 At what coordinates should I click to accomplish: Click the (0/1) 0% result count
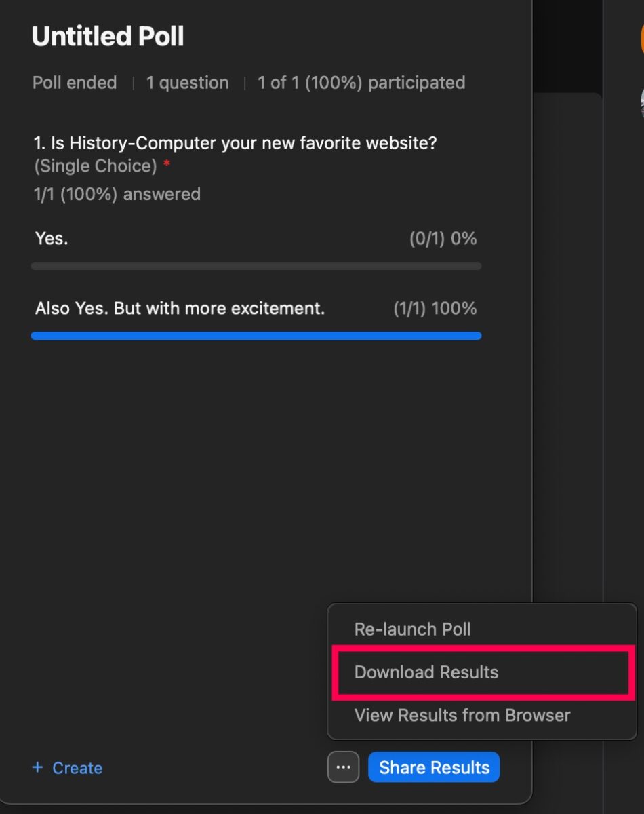pyautogui.click(x=443, y=239)
